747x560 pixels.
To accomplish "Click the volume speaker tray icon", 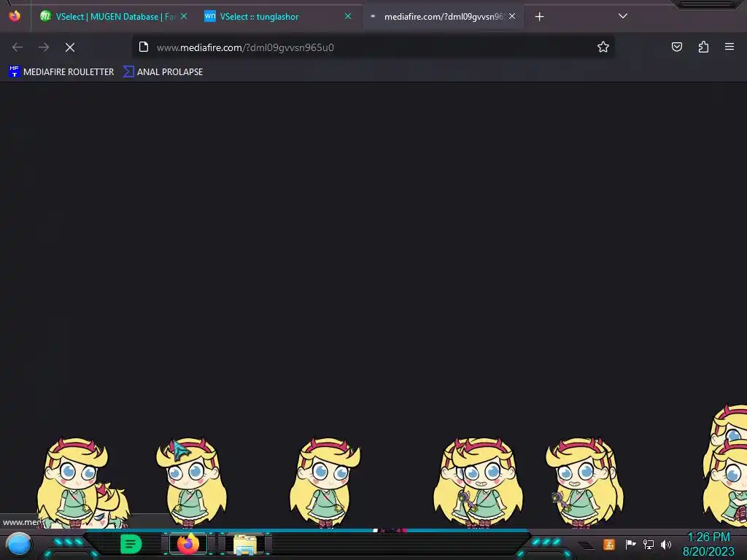I will tap(666, 544).
